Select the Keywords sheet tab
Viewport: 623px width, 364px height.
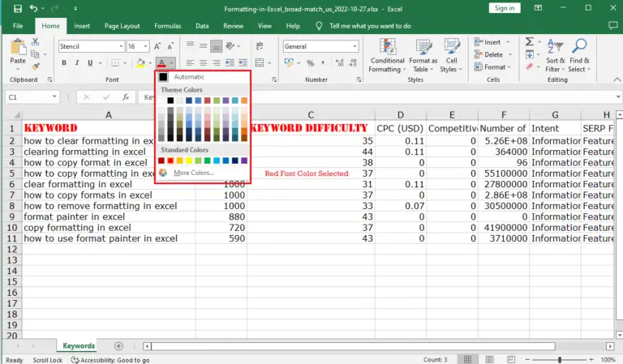tap(79, 345)
